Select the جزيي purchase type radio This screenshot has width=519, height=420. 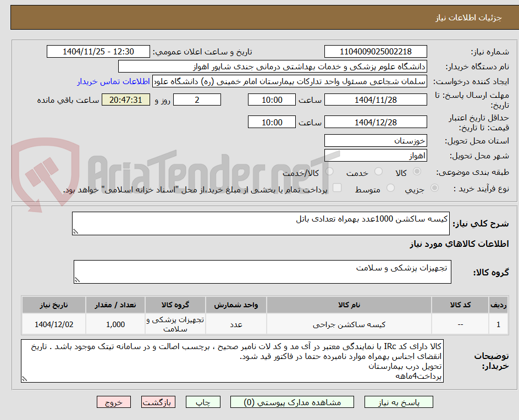[434, 188]
